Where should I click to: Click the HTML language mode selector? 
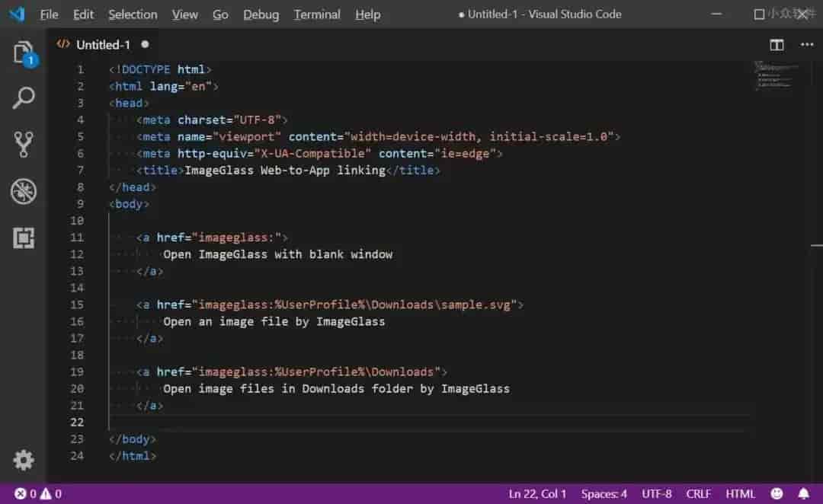[x=740, y=493]
